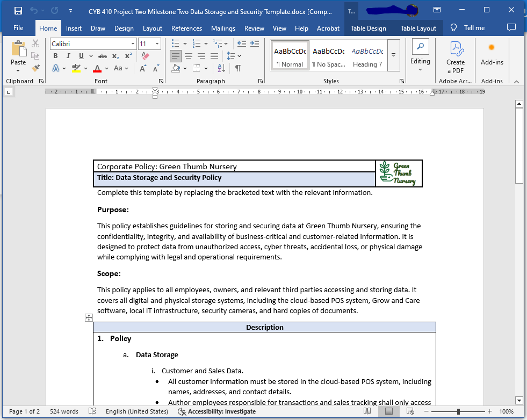Click Increase Indent icon

pos(255,44)
